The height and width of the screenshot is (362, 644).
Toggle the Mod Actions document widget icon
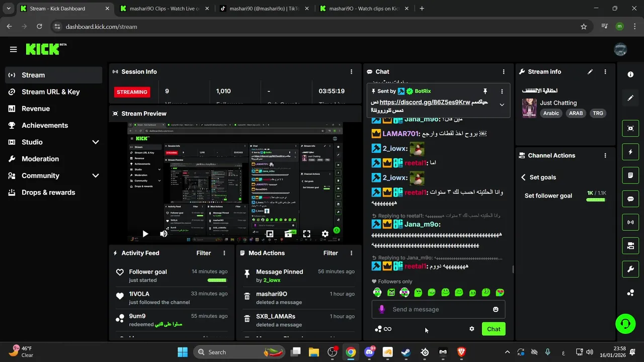pos(630,175)
